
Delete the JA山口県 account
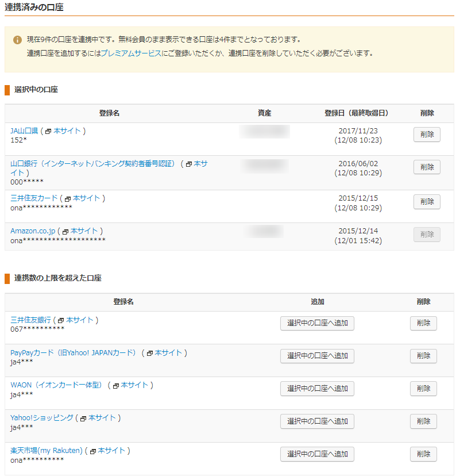tap(427, 134)
